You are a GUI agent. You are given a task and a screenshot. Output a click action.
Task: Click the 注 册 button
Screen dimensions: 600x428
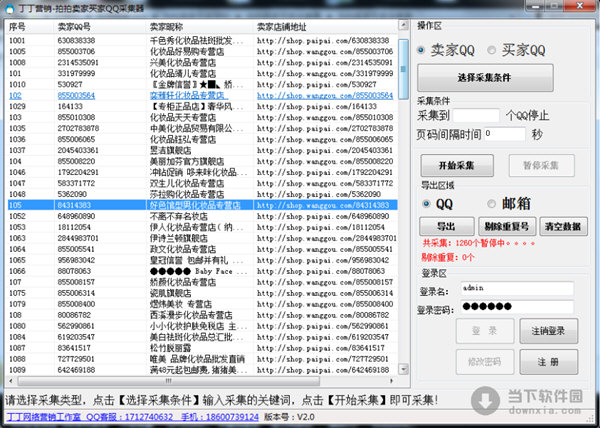click(x=548, y=361)
